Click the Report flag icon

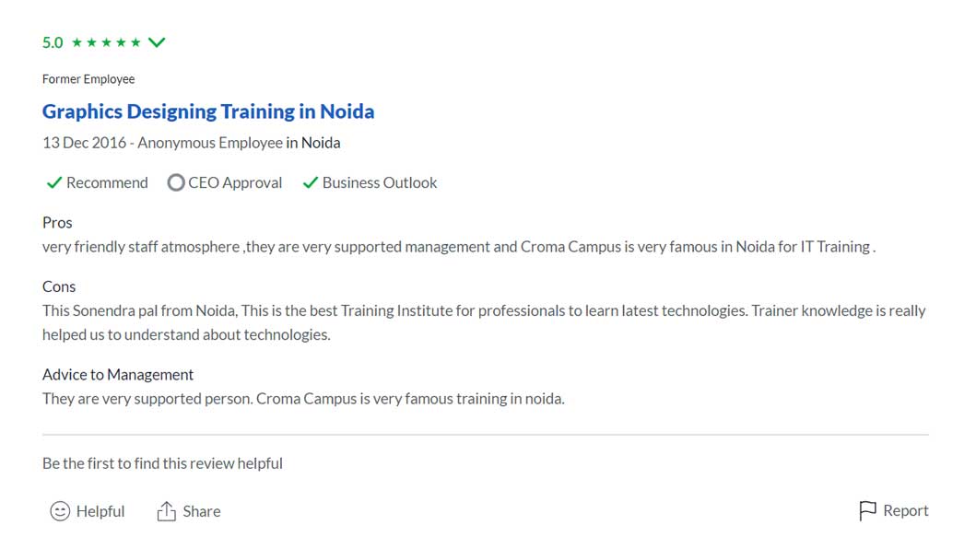pyautogui.click(x=867, y=511)
